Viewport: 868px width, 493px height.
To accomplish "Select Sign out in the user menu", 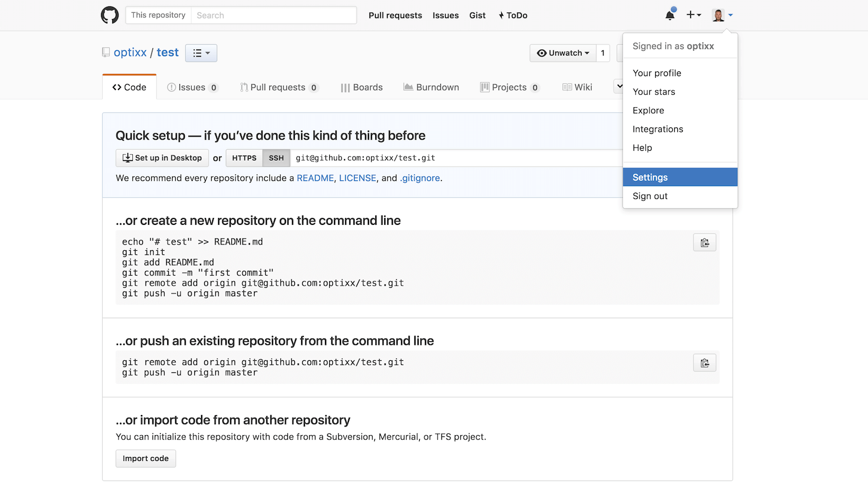I will [650, 196].
